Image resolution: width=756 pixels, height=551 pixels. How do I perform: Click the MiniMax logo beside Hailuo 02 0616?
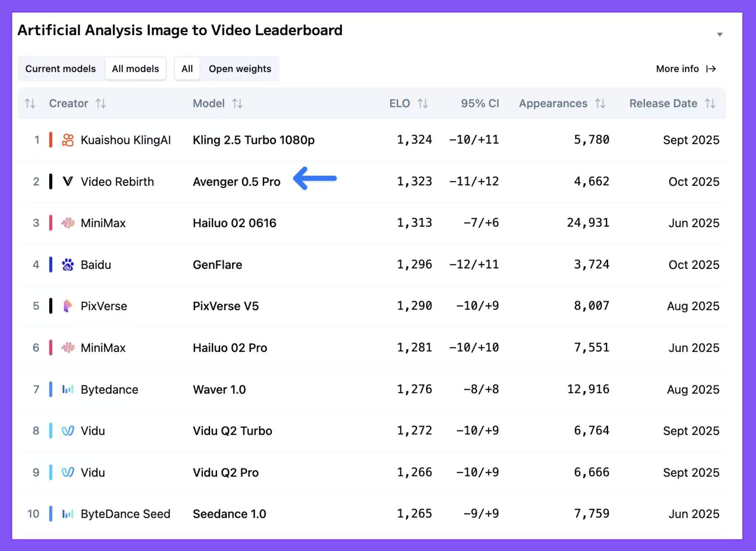click(x=68, y=223)
